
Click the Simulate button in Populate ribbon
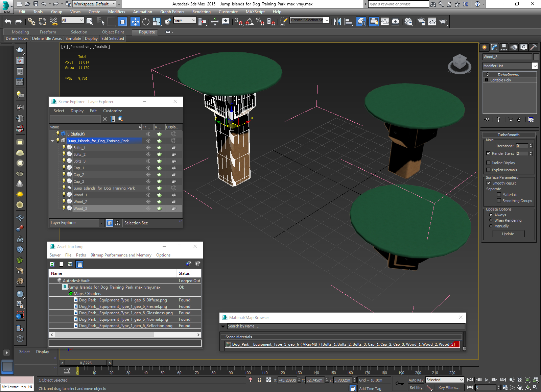(x=73, y=39)
